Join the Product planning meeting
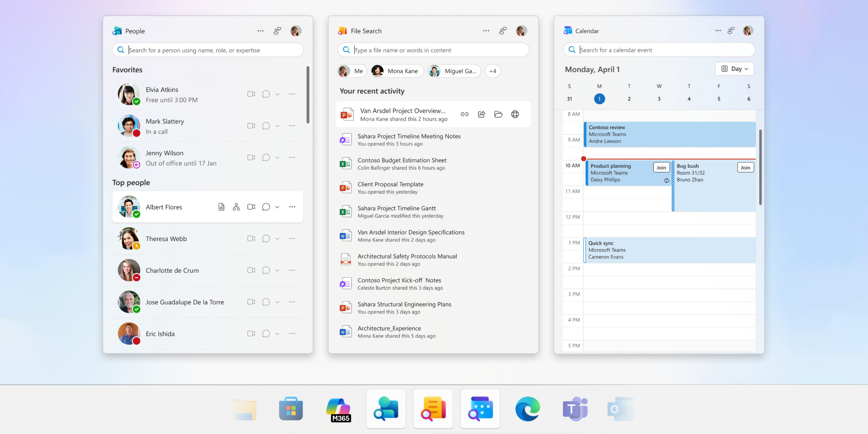Screen dimensions: 868x434 pos(661,167)
